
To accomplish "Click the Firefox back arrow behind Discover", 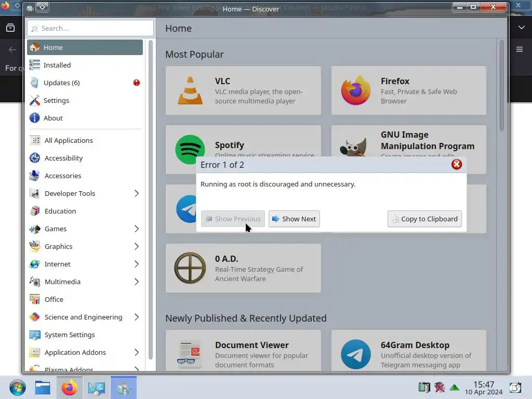I will [x=12, y=50].
